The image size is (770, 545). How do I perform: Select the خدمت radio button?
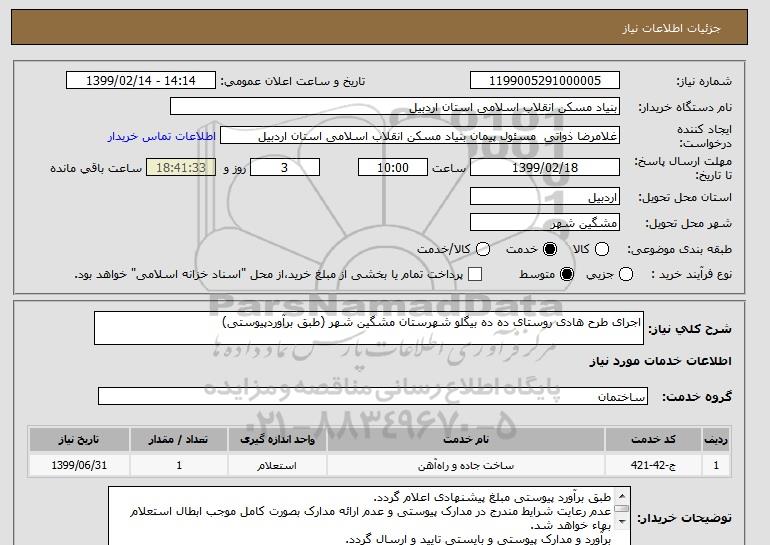pos(550,249)
